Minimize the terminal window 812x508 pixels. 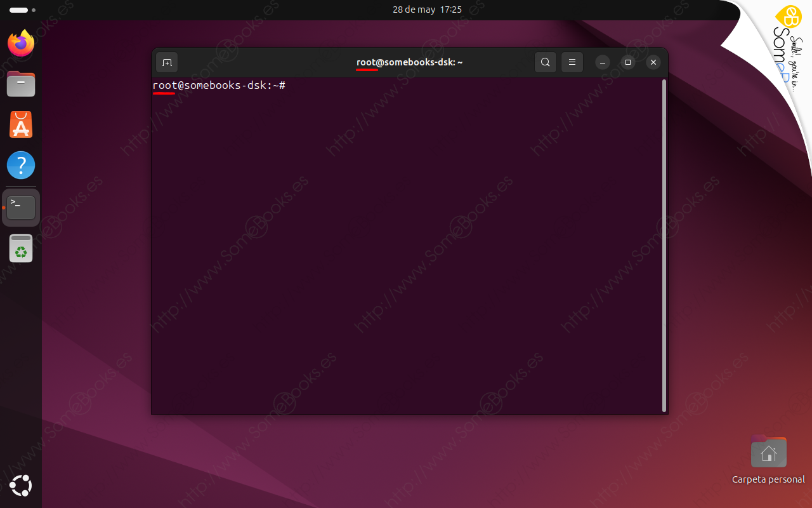[x=601, y=62]
